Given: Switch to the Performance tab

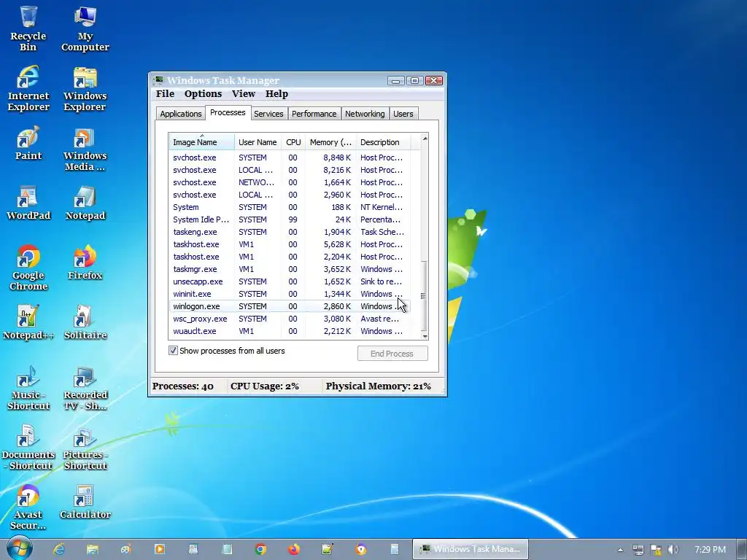Looking at the screenshot, I should [314, 114].
